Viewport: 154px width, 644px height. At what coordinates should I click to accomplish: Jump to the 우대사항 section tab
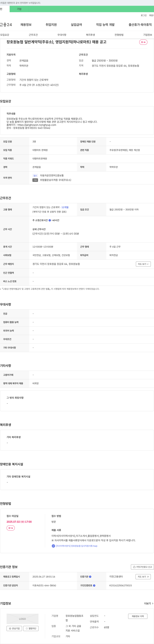pos(62,35)
